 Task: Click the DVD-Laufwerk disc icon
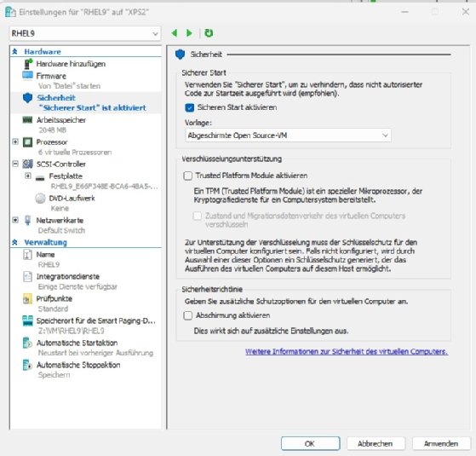(x=40, y=198)
